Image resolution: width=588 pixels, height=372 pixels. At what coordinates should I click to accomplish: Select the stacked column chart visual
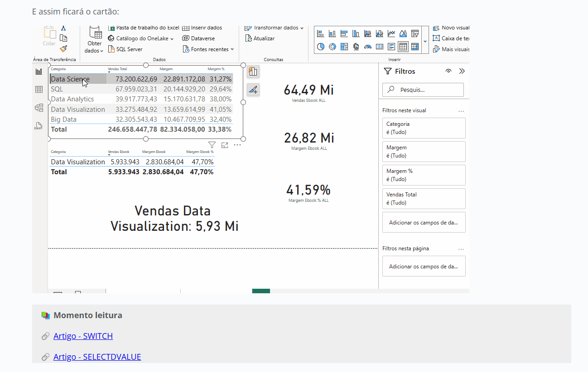tap(333, 33)
